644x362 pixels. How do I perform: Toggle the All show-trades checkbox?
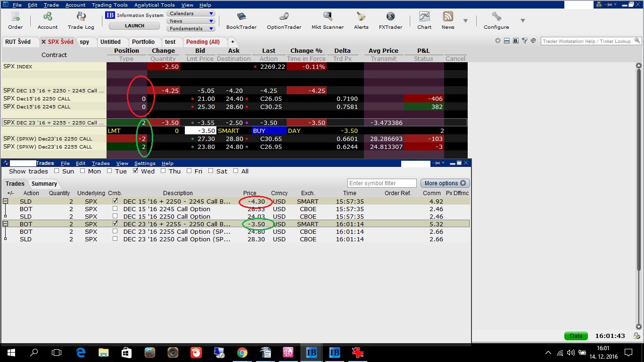[x=236, y=171]
